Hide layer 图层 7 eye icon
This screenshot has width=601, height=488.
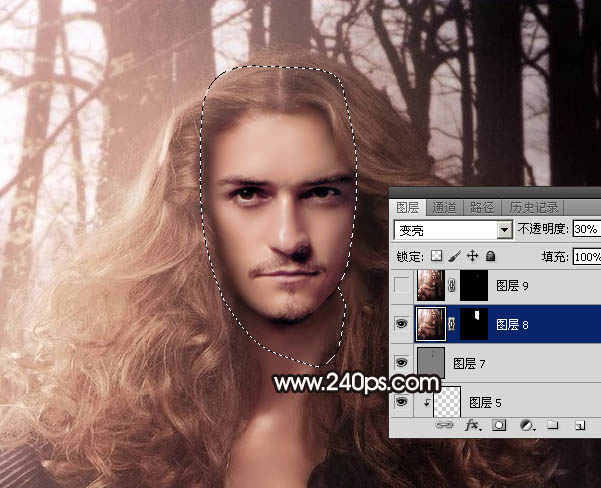pos(401,362)
